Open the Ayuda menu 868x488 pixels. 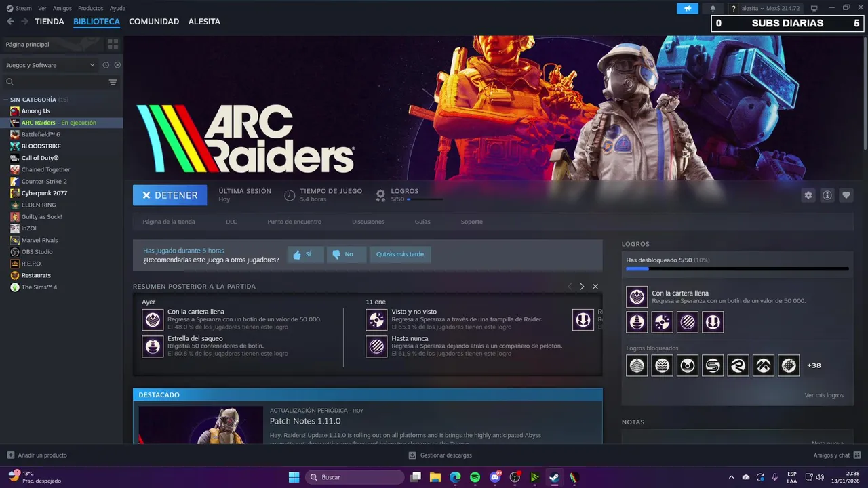click(x=117, y=8)
